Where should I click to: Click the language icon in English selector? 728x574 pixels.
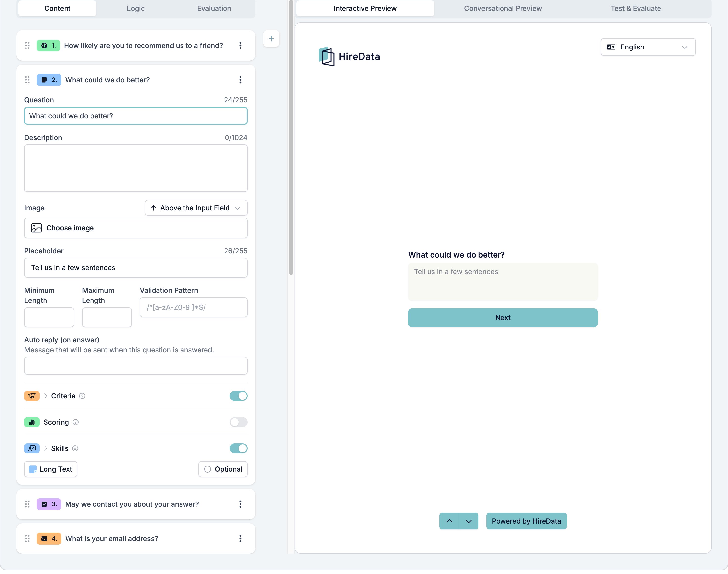coord(611,47)
